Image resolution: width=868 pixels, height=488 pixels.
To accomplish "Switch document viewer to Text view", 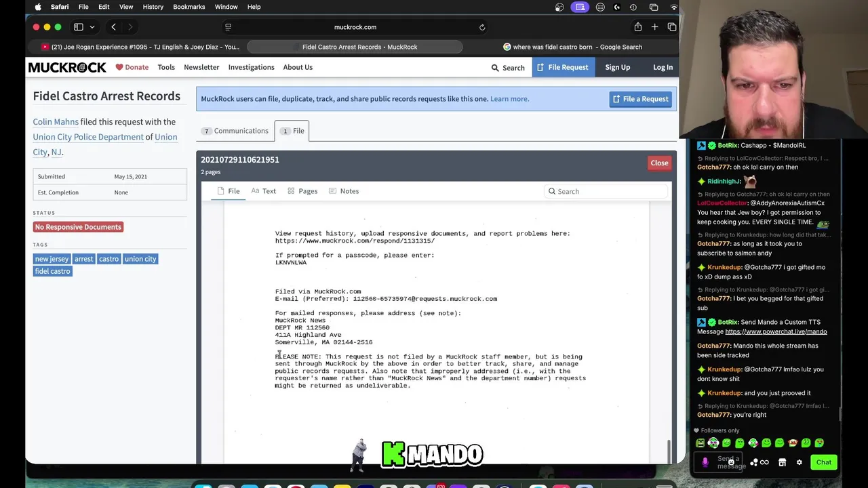I will pos(264,191).
